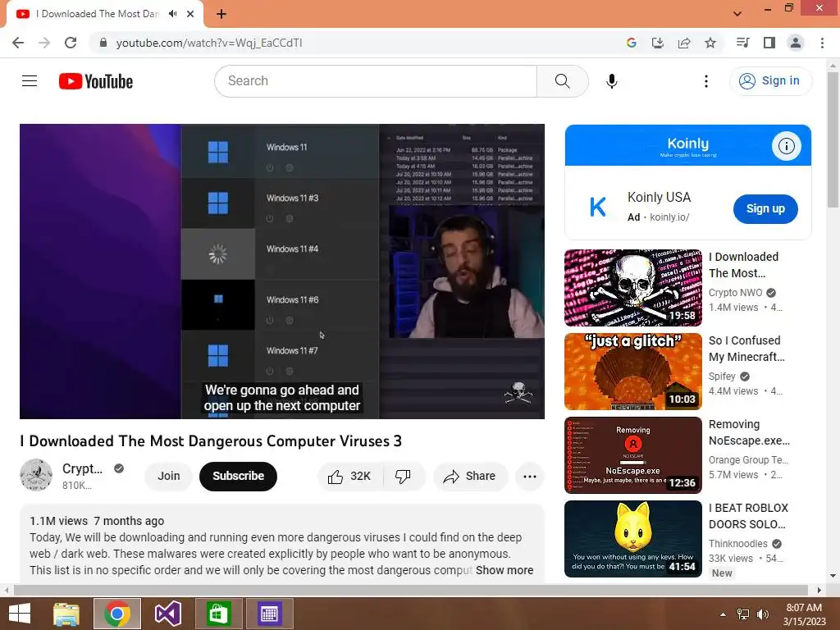Go to the YouTube home logo
This screenshot has height=630, width=840.
96,81
